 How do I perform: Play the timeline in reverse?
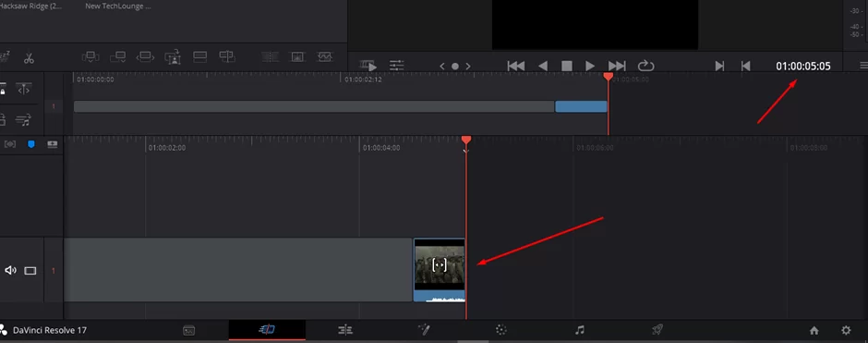[x=543, y=66]
